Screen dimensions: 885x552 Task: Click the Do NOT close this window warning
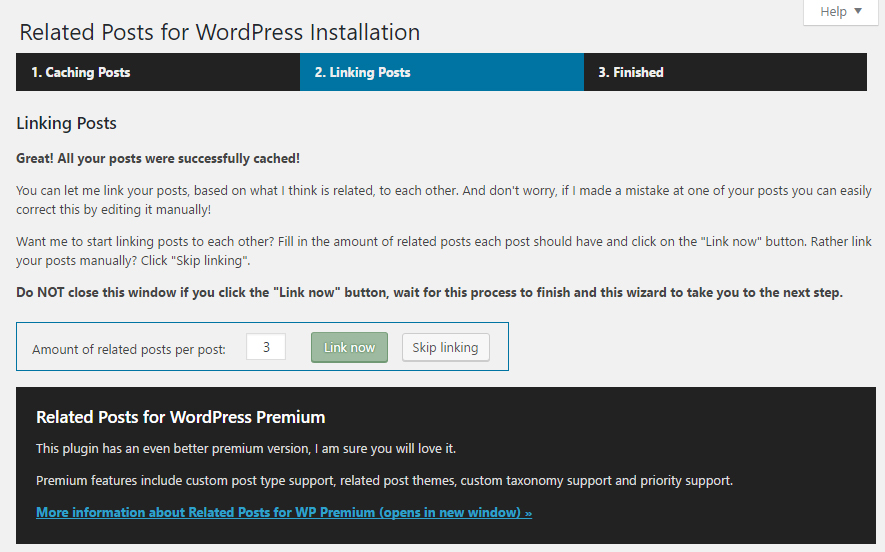[x=429, y=292]
